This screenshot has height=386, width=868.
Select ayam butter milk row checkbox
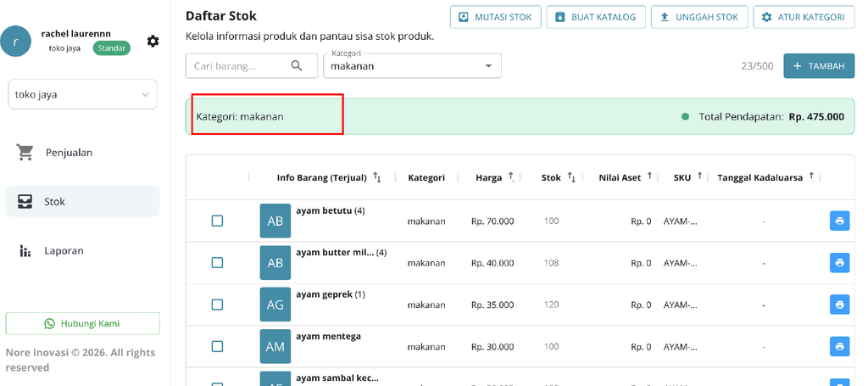[218, 262]
